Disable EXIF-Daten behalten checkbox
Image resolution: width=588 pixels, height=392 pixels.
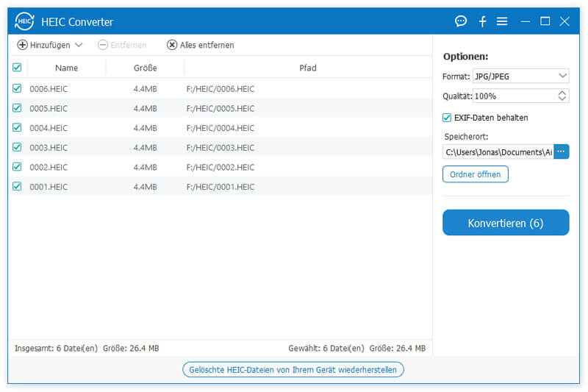tap(447, 118)
